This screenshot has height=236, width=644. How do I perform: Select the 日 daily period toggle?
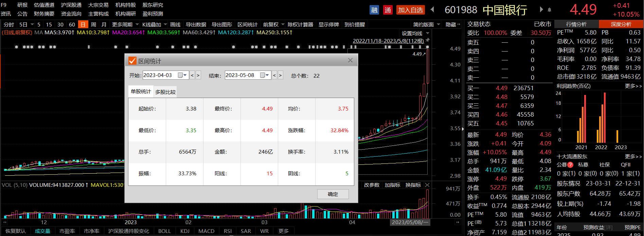tap(83, 24)
